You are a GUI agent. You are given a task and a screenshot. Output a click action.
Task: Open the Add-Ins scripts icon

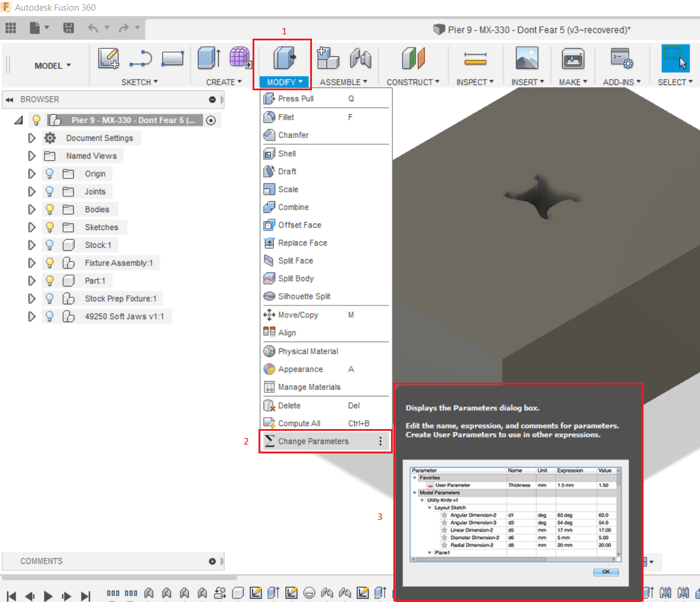(x=622, y=58)
